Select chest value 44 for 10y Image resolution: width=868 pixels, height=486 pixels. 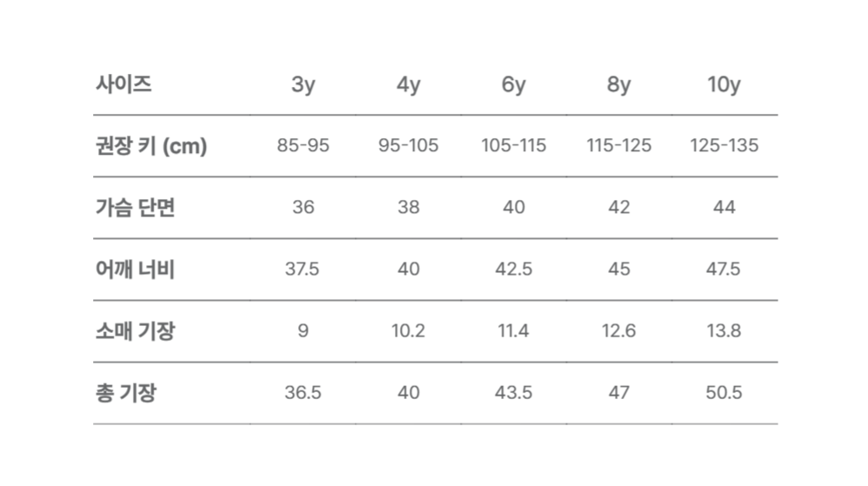click(x=724, y=208)
